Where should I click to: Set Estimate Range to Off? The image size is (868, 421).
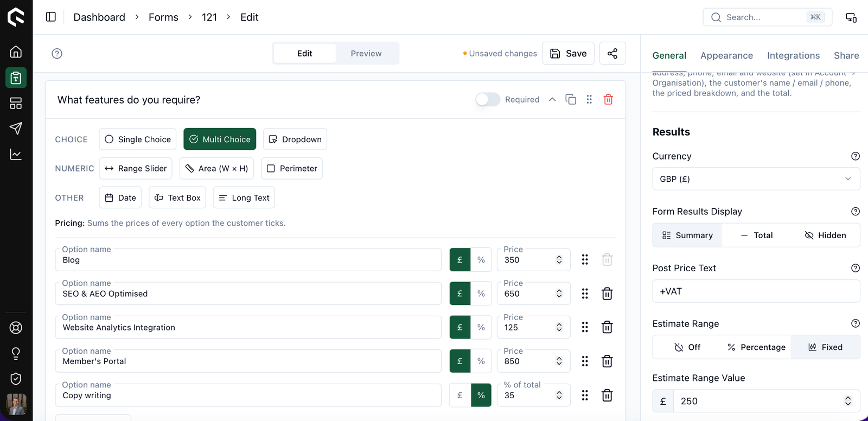(x=687, y=347)
